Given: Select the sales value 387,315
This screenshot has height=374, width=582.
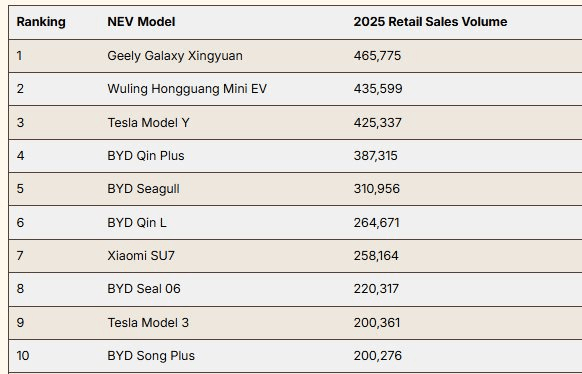Looking at the screenshot, I should (x=375, y=156).
